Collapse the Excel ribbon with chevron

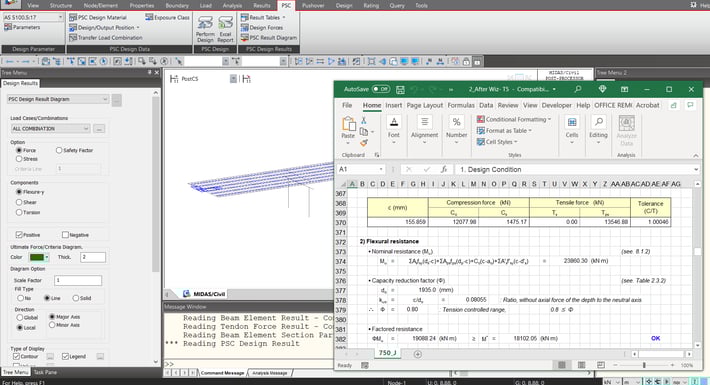click(x=696, y=155)
